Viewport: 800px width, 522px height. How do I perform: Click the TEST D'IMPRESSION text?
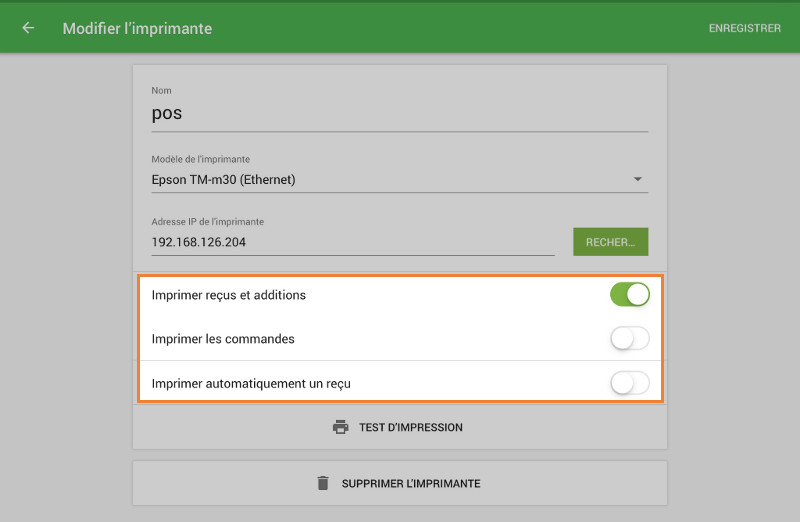pyautogui.click(x=411, y=427)
